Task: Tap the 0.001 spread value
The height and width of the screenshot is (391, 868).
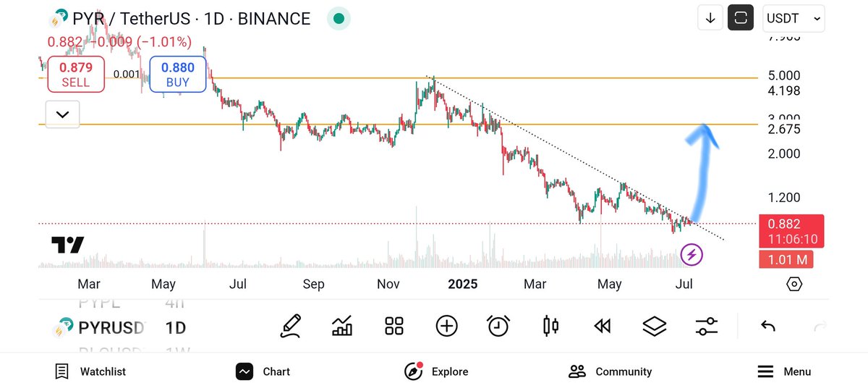Action: click(x=127, y=74)
